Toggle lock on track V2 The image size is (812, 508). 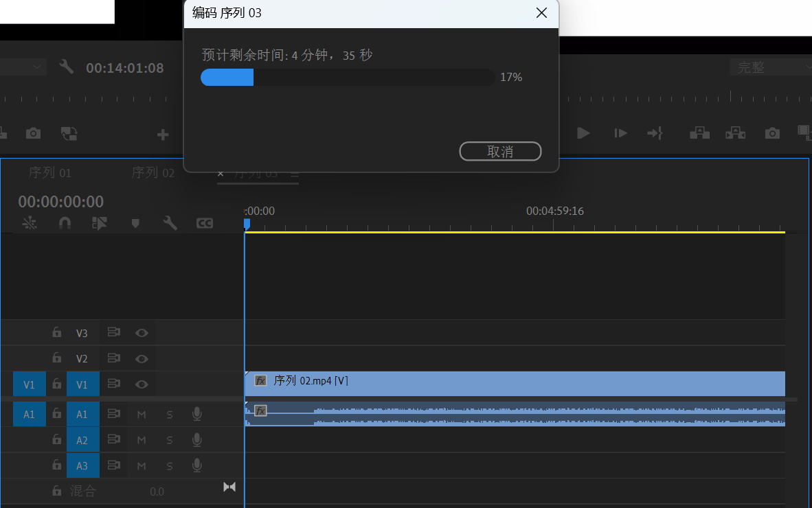[x=57, y=358]
